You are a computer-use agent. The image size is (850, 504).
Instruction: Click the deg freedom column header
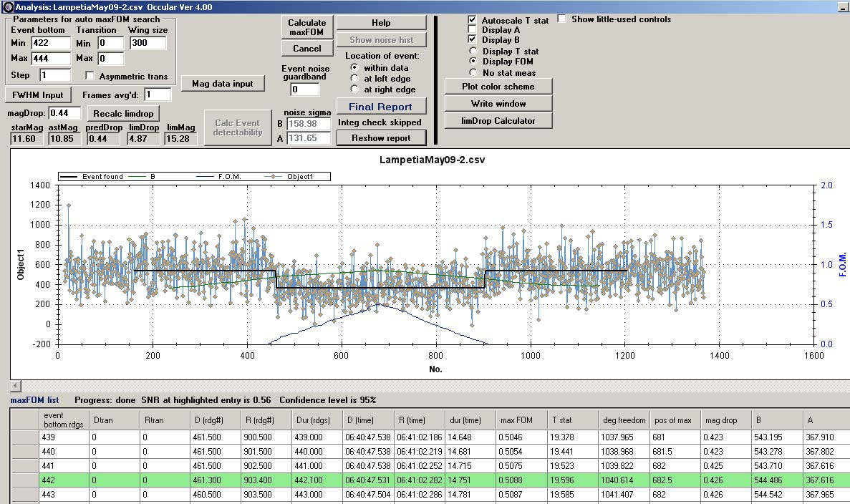[624, 420]
